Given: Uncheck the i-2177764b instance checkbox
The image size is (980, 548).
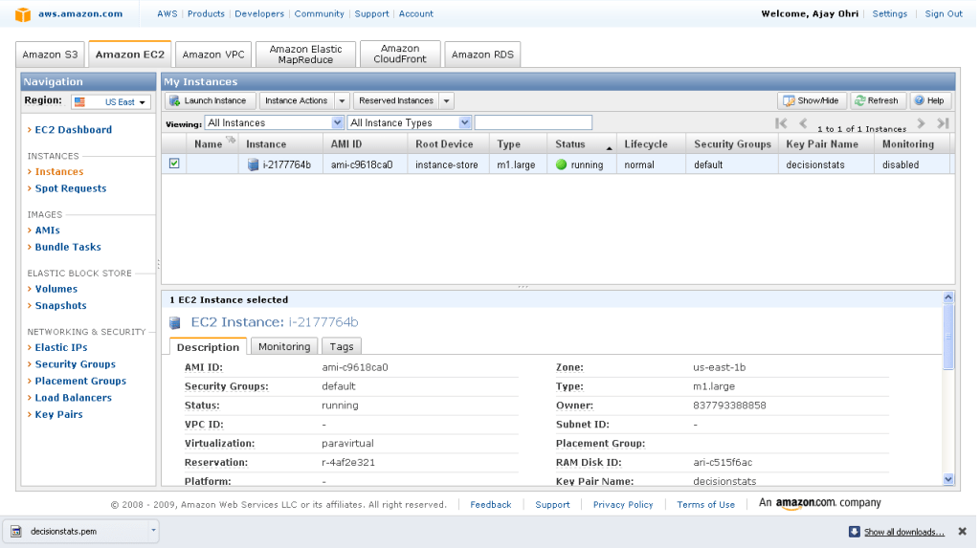Looking at the screenshot, I should point(174,164).
